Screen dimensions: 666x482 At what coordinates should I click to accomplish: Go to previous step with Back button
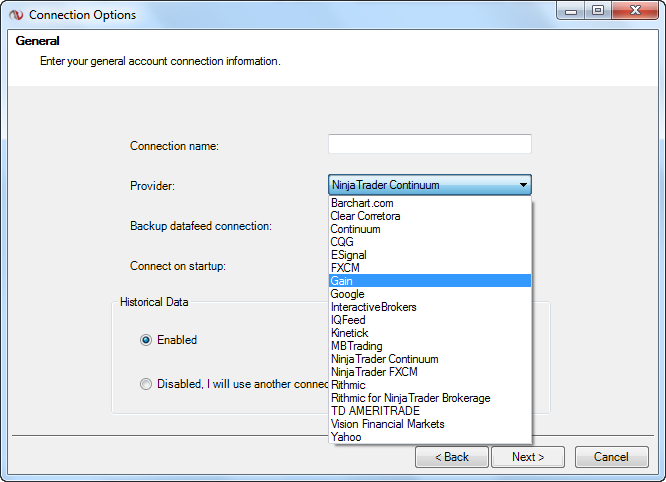(452, 457)
